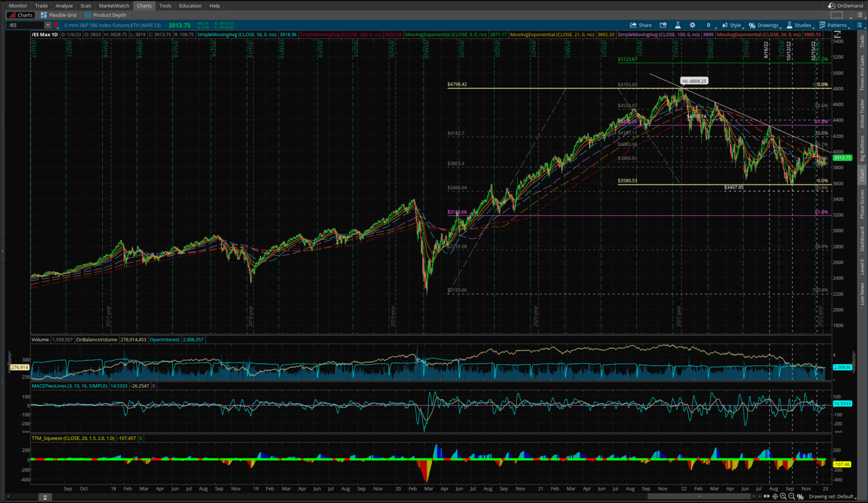Click the red symbol link icon
Screen dimensions: 868x503
pos(57,25)
